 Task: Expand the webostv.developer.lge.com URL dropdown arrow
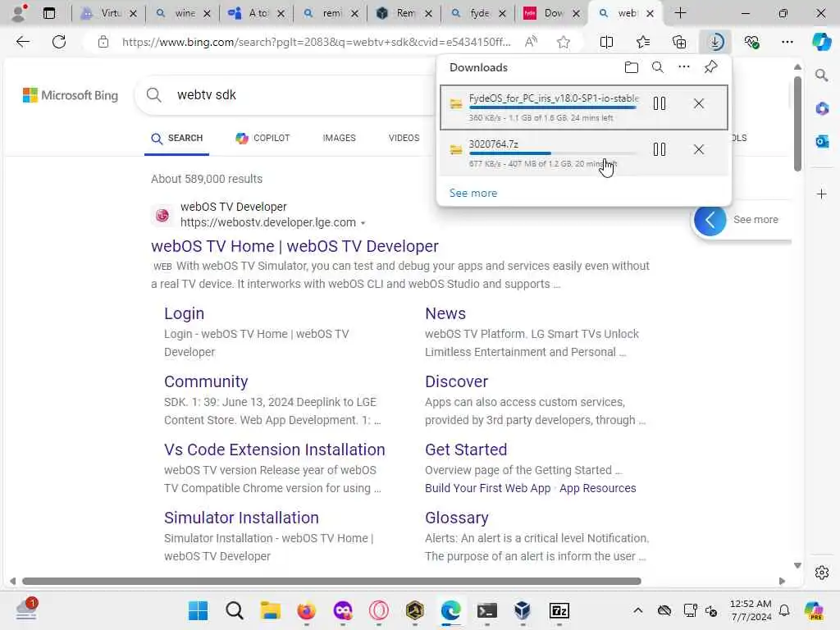point(363,223)
